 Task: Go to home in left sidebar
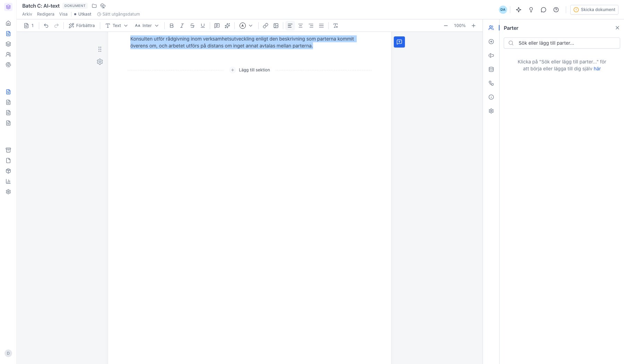tap(8, 23)
